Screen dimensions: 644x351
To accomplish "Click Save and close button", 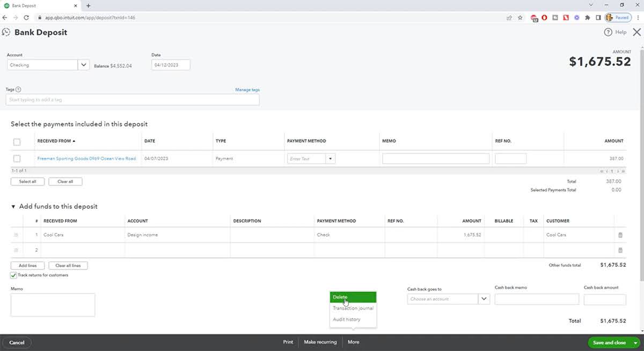I will pos(609,342).
